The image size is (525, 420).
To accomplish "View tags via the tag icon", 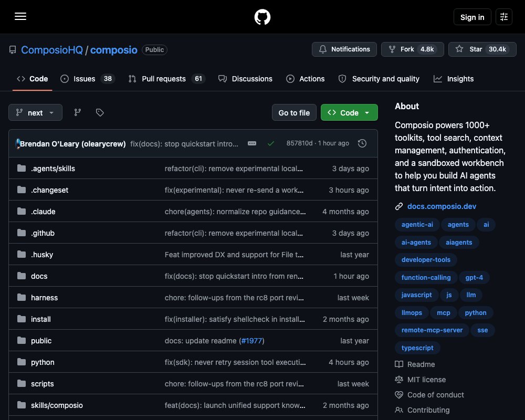I will [x=100, y=112].
